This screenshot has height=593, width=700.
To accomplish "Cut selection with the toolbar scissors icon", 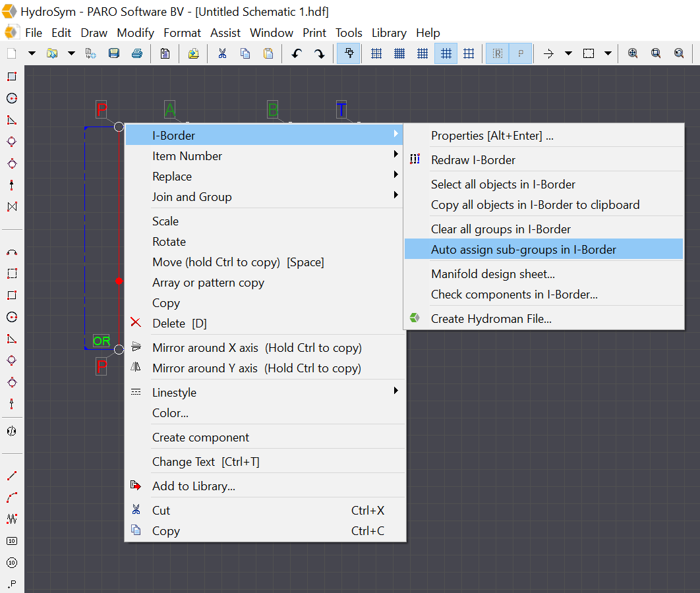I will pos(222,53).
